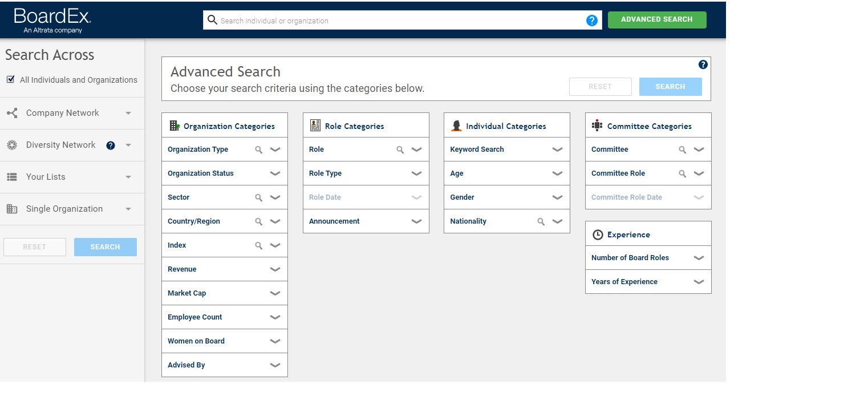Click magnifier icon beside Organization Type
Image resolution: width=868 pixels, height=400 pixels.
tap(259, 150)
